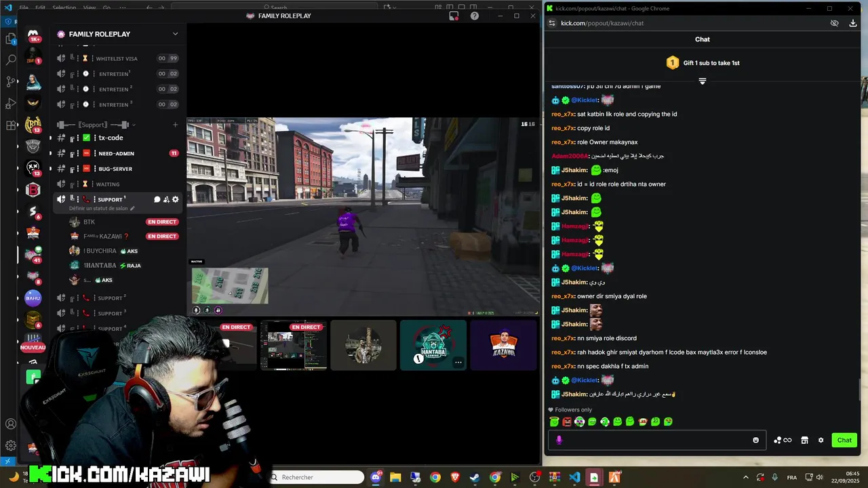Open second EN DIRECT stream preview thumbnail
This screenshot has width=868, height=488.
click(x=294, y=345)
